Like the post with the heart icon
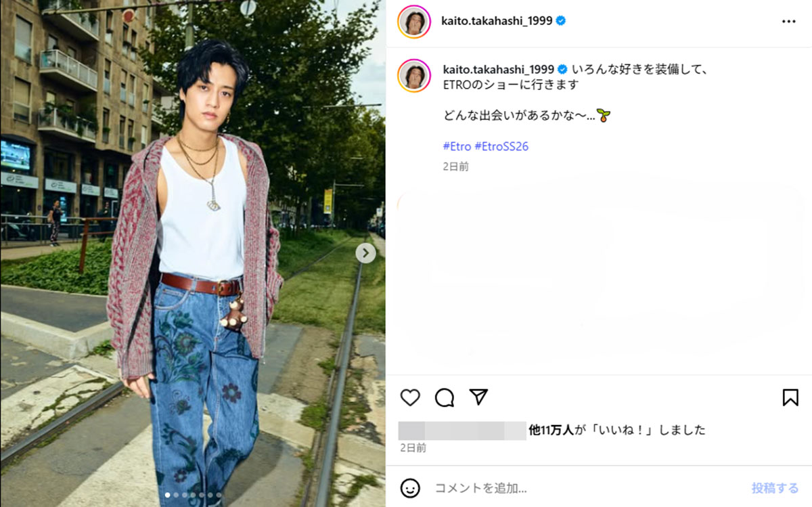This screenshot has width=812, height=507. [410, 397]
